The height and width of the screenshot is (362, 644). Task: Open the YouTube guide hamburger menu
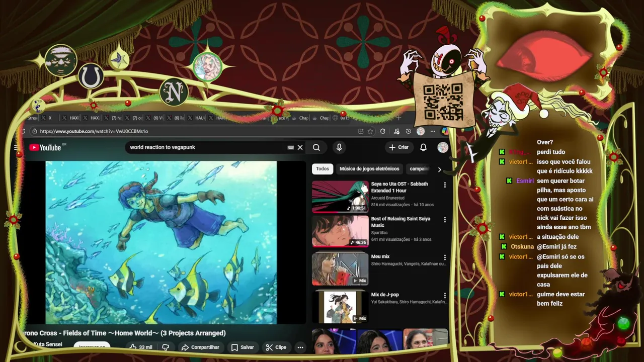click(17, 147)
